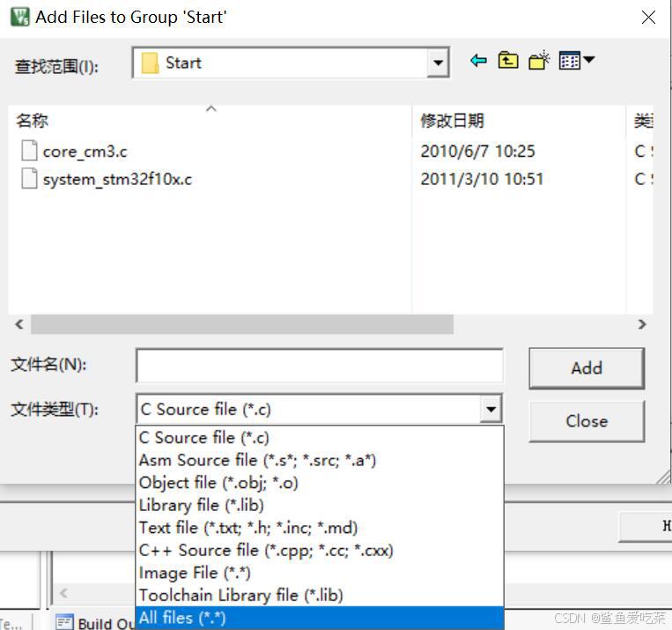Select C Source file (*.c) option
Screen dimensions: 672x630
pos(320,438)
